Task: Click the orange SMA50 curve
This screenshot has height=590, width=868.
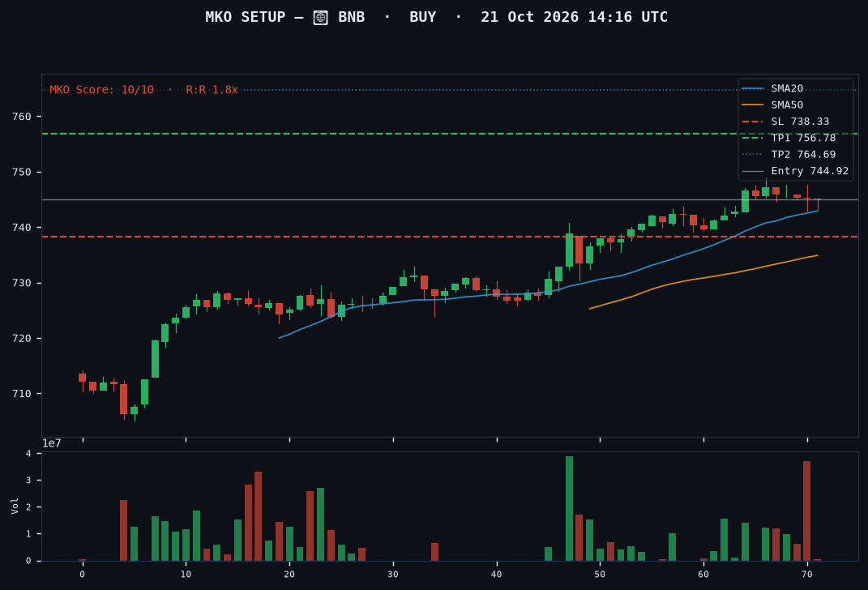Action: pos(703,279)
